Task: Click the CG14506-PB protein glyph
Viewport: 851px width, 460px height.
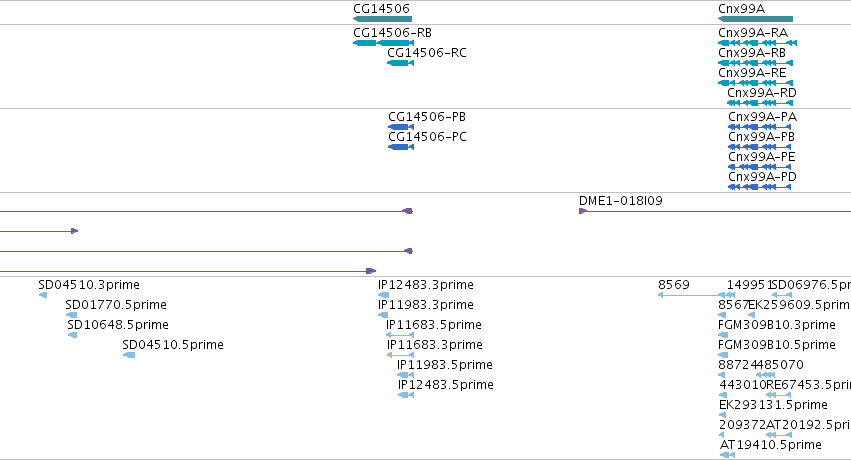Action: tap(401, 127)
